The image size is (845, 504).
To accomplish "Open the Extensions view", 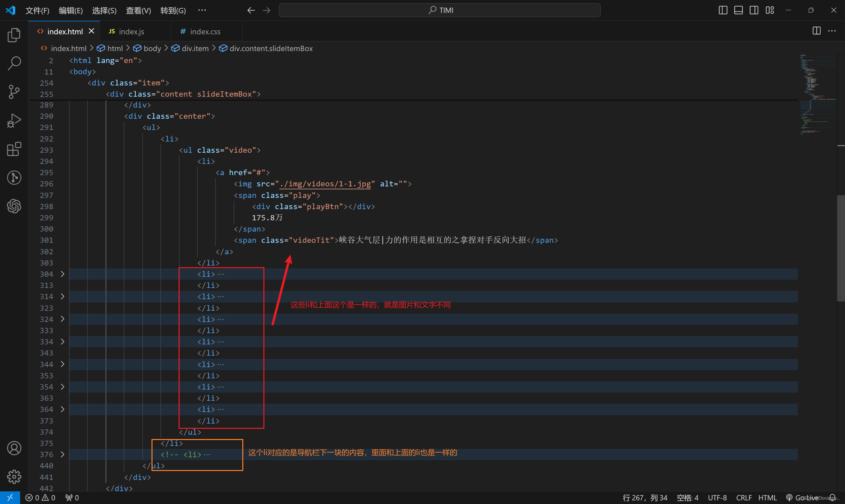I will 14,149.
